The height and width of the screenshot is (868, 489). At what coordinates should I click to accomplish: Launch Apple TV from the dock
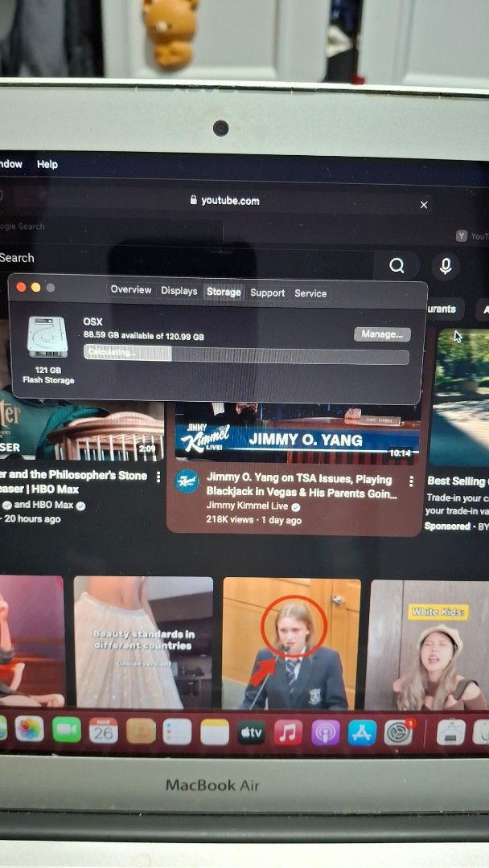point(252,732)
